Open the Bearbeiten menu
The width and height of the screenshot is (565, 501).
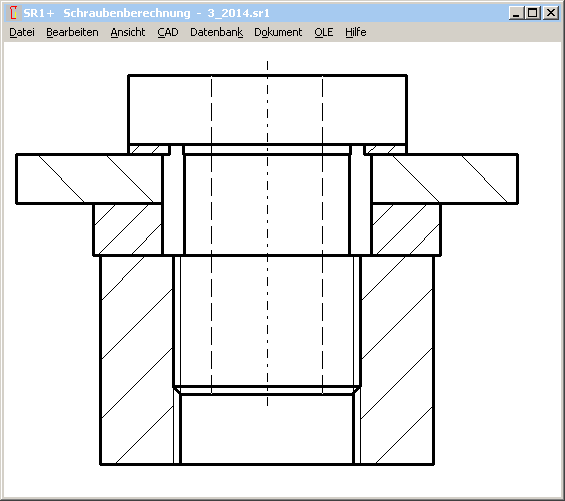pyautogui.click(x=72, y=32)
